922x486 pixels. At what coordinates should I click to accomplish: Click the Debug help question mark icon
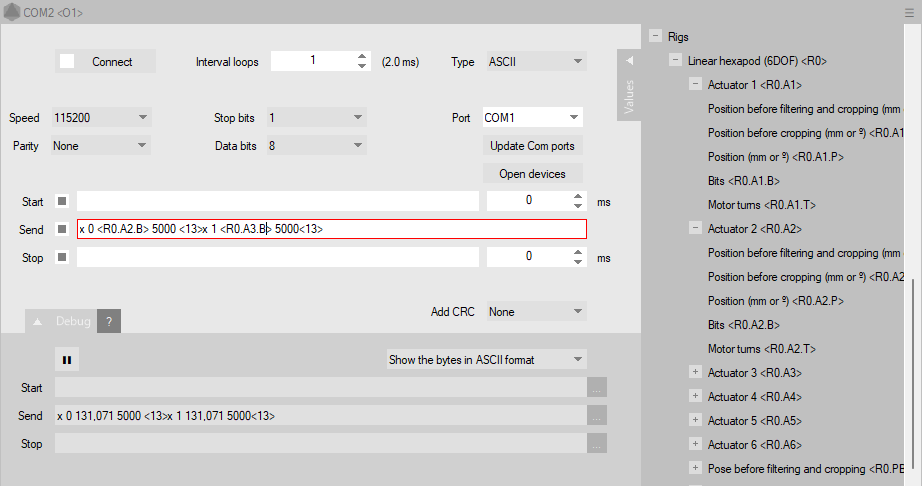pyautogui.click(x=109, y=321)
